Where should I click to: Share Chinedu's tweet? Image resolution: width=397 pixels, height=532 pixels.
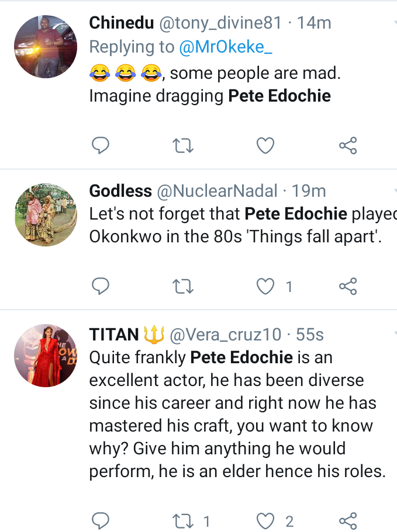pos(348,145)
